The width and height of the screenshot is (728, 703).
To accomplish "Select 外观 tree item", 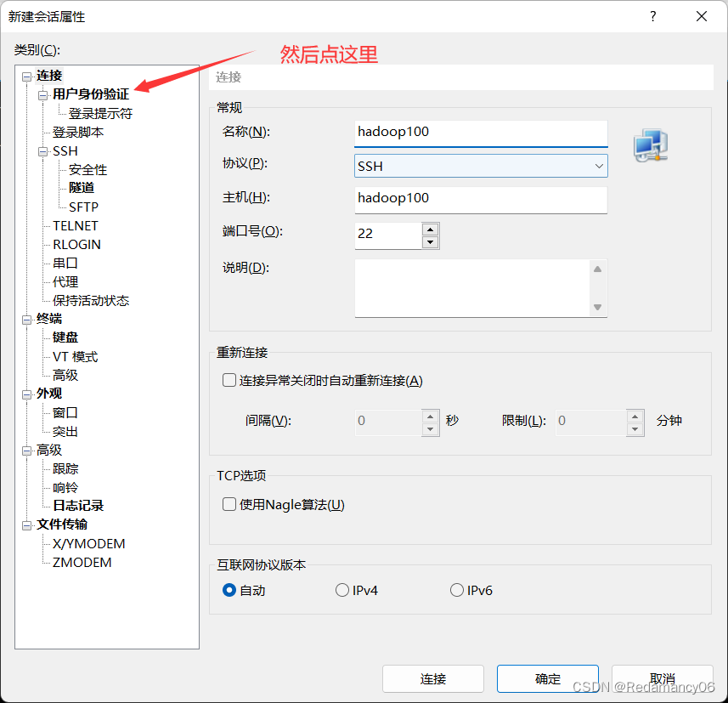I will pyautogui.click(x=49, y=394).
